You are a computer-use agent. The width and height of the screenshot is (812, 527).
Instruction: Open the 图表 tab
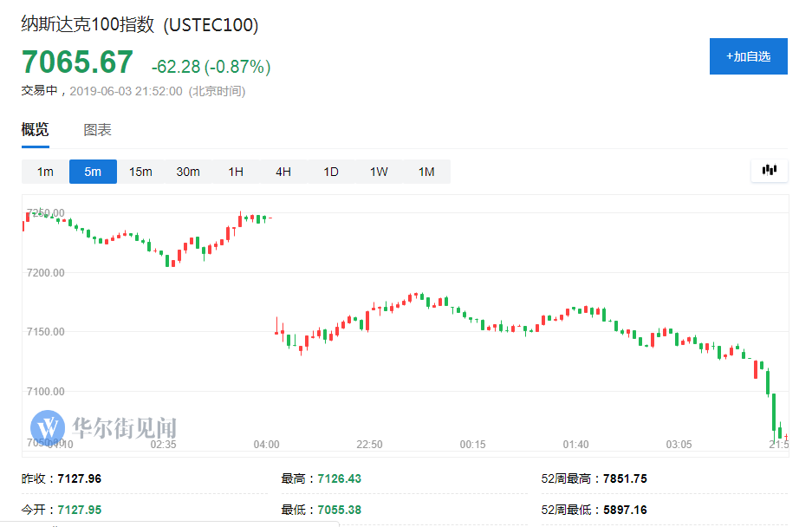click(97, 130)
